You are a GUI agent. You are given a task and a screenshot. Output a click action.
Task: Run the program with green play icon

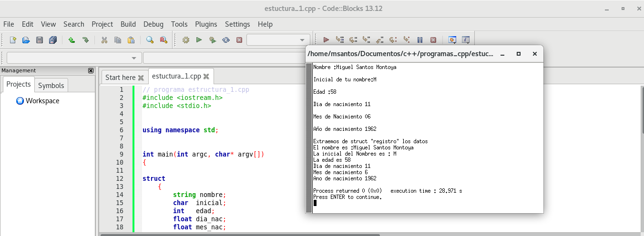coord(199,40)
